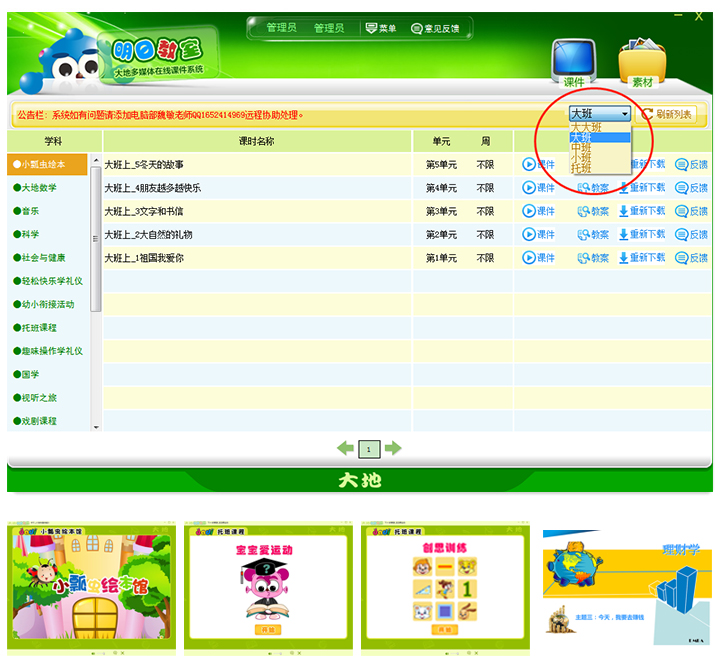Play 课件 for 大班上_1祖国我爱你
720x670 pixels.
point(538,258)
